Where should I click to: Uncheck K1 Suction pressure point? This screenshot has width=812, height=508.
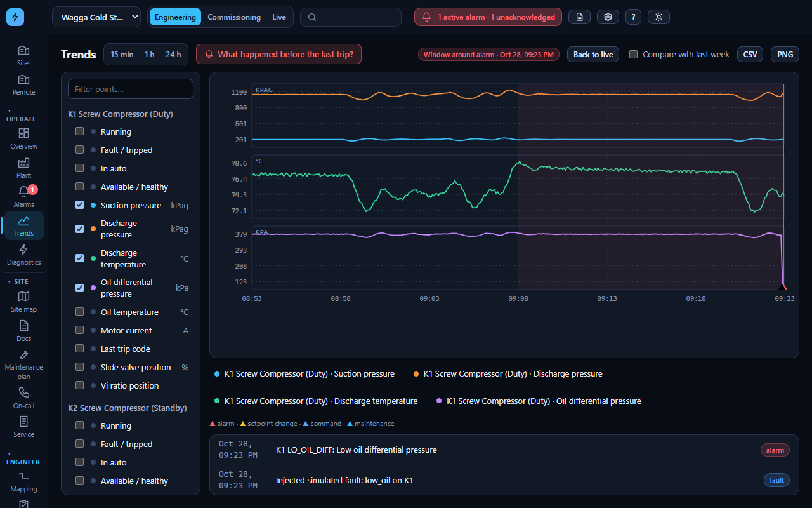coord(80,205)
